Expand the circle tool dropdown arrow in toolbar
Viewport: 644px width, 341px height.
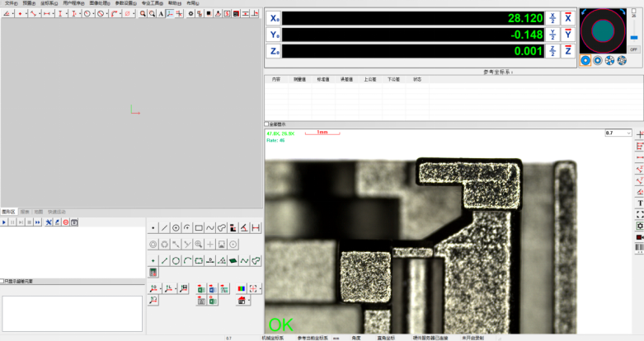click(x=94, y=14)
